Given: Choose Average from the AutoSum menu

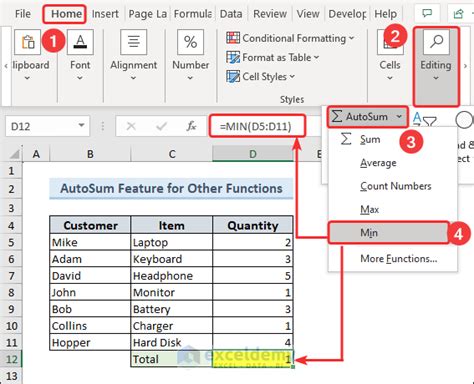Looking at the screenshot, I should 378,163.
